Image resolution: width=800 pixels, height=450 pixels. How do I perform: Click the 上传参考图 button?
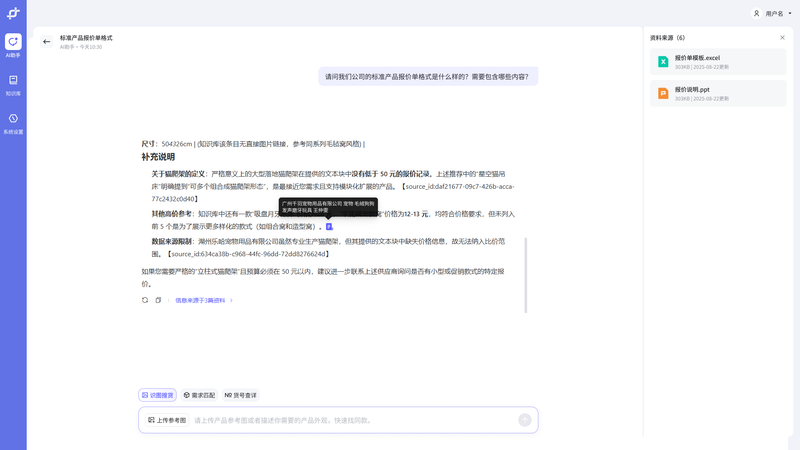pos(167,420)
